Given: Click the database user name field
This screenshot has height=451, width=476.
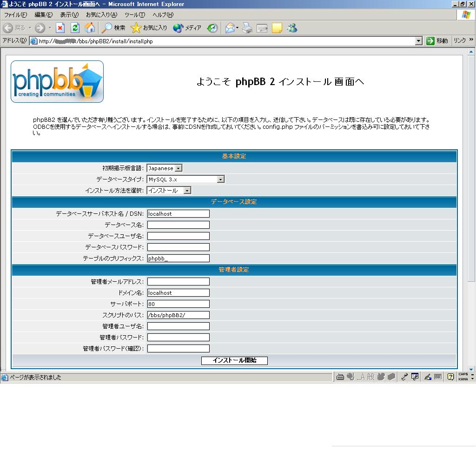Looking at the screenshot, I should click(178, 236).
